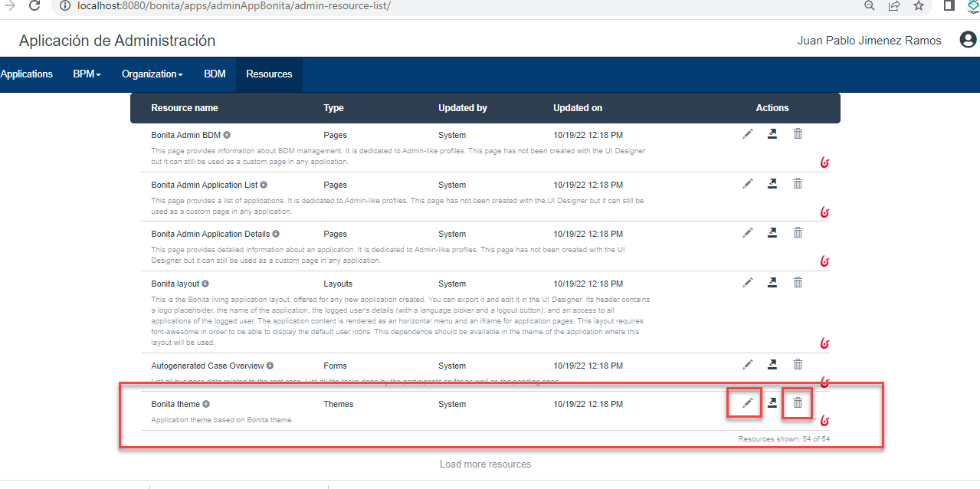This screenshot has width=980, height=489.
Task: Open the Applications menu item
Action: coord(27,74)
